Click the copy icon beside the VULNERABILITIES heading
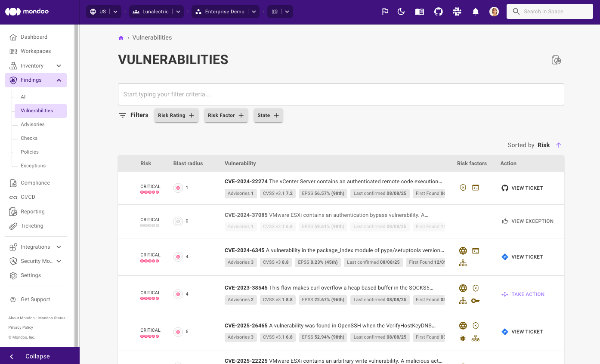Viewport: 600px width, 364px height. click(556, 60)
